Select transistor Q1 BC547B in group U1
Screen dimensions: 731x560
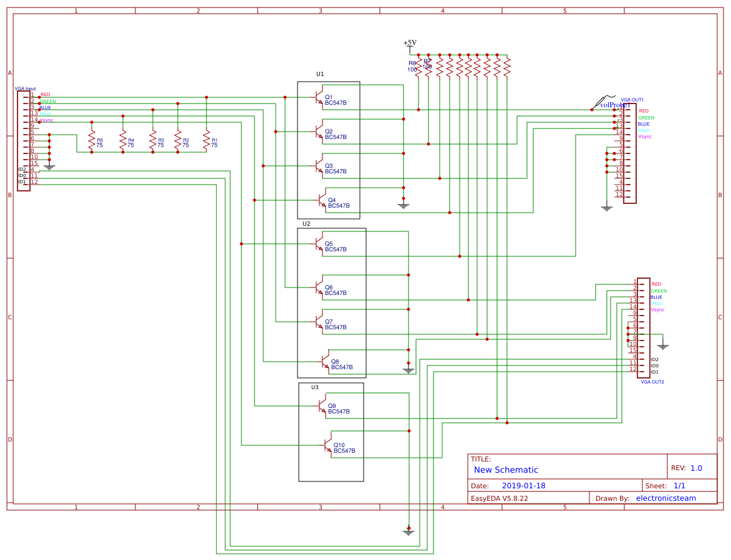click(319, 99)
